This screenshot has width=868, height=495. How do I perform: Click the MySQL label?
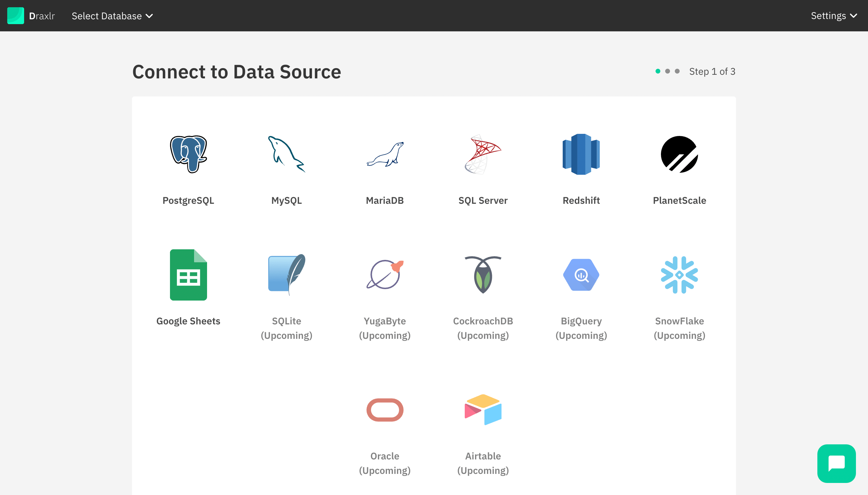click(x=287, y=200)
